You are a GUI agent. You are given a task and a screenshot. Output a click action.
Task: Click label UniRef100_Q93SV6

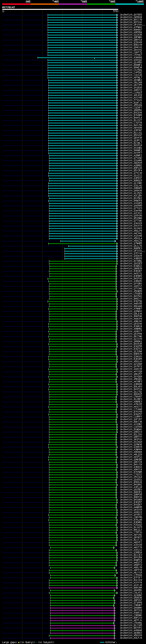coord(131,324)
